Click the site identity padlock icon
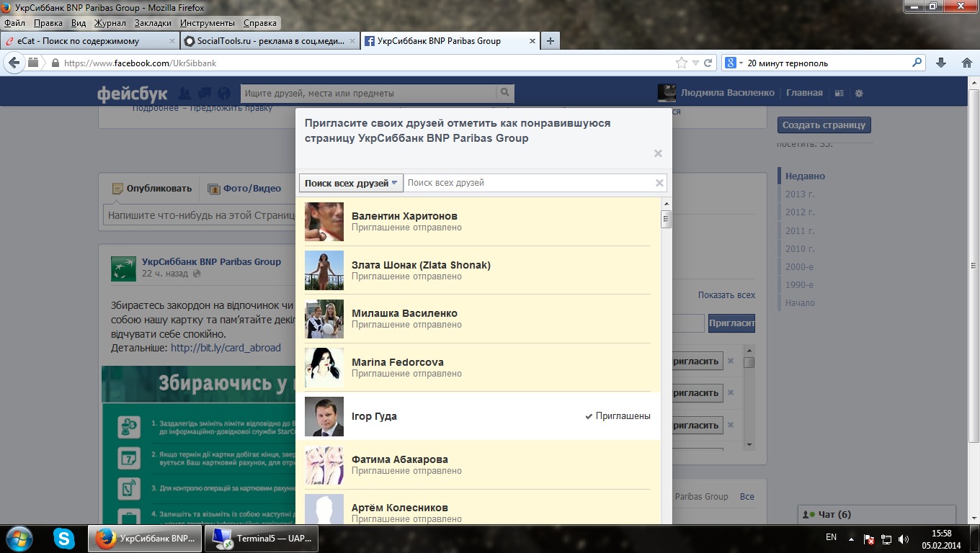The width and height of the screenshot is (980, 553). click(55, 63)
